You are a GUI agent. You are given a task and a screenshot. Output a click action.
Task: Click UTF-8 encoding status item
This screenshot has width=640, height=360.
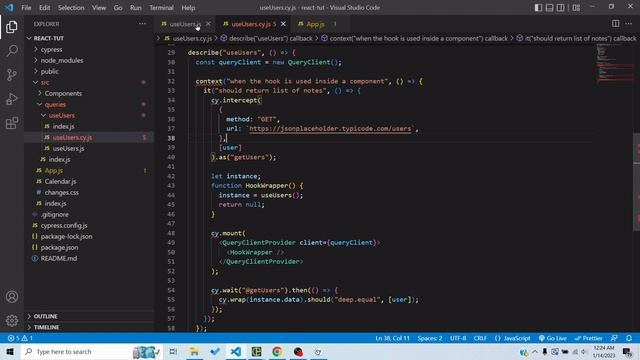pos(458,338)
